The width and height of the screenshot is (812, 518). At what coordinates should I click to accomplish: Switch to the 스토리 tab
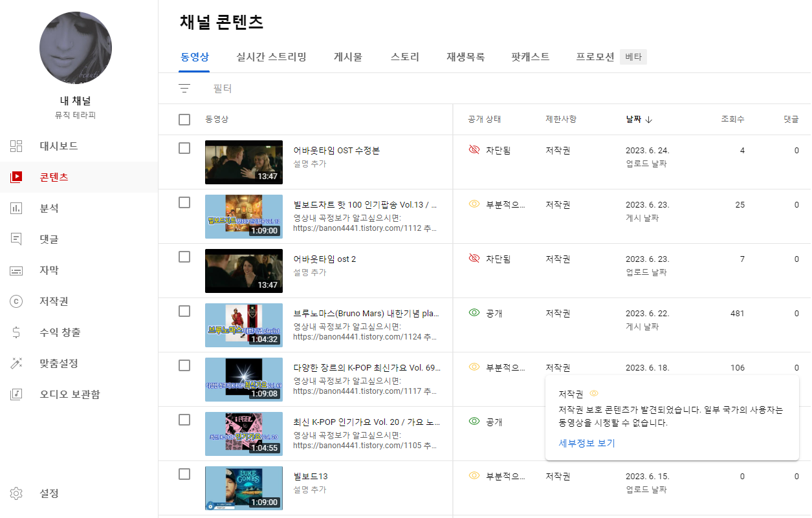tap(405, 57)
